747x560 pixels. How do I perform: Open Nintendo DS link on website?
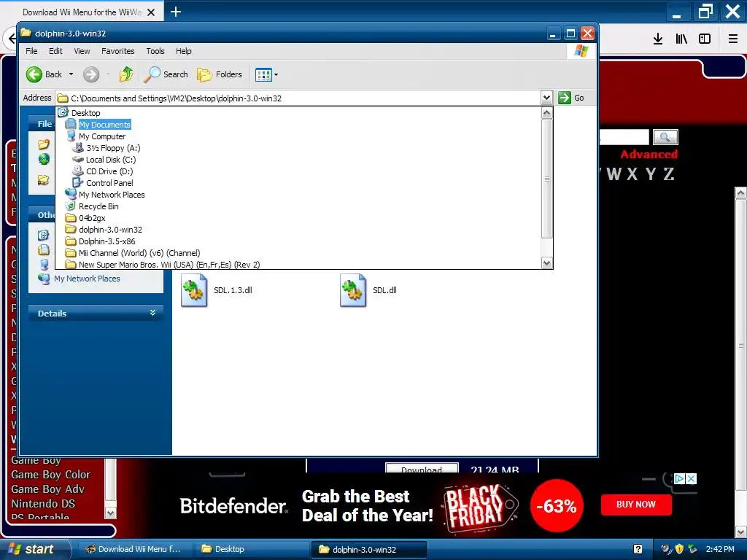[x=43, y=504]
